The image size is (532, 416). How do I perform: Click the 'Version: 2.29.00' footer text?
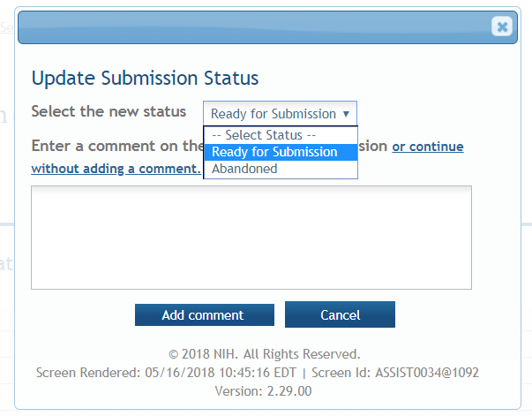pos(265,390)
